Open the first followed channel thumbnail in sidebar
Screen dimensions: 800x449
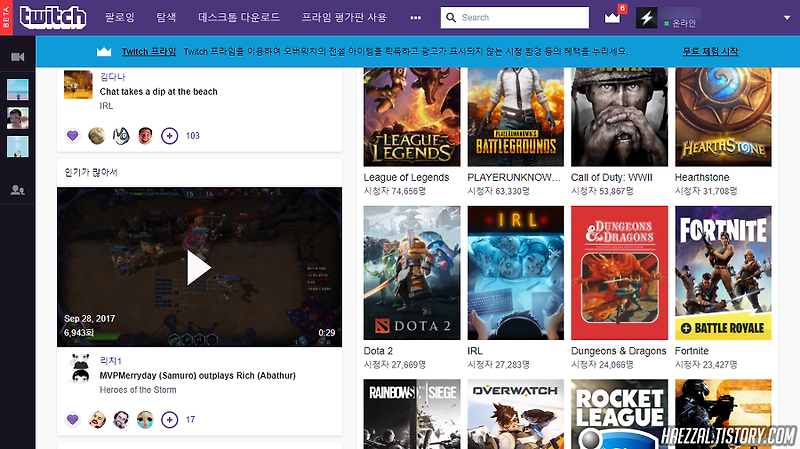coord(18,90)
